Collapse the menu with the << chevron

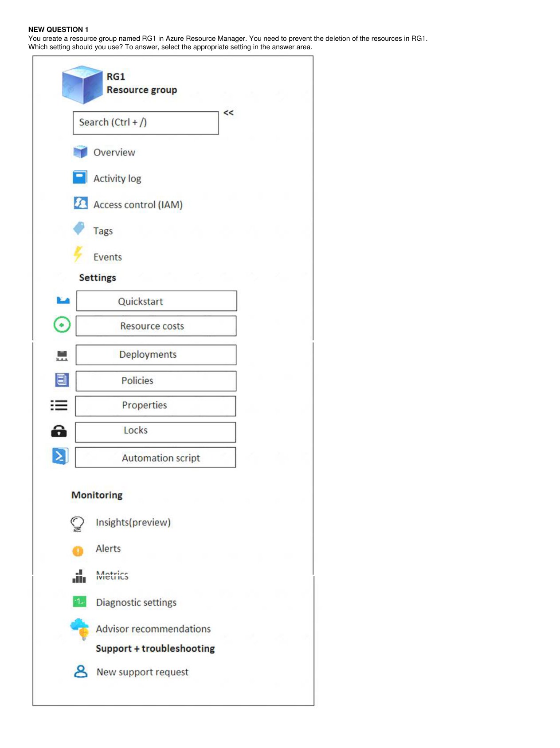[x=228, y=113]
